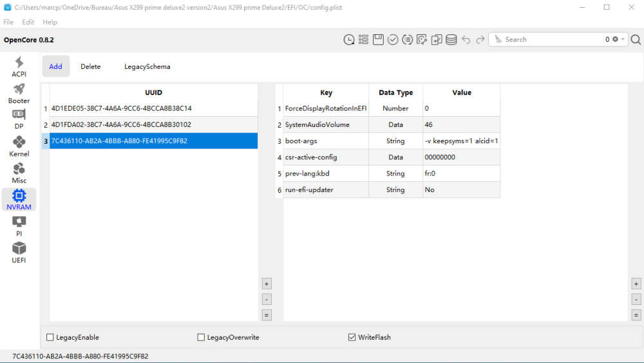This screenshot has width=644, height=363.
Task: Click the image with share nodes toolbar icon
Action: [422, 39]
